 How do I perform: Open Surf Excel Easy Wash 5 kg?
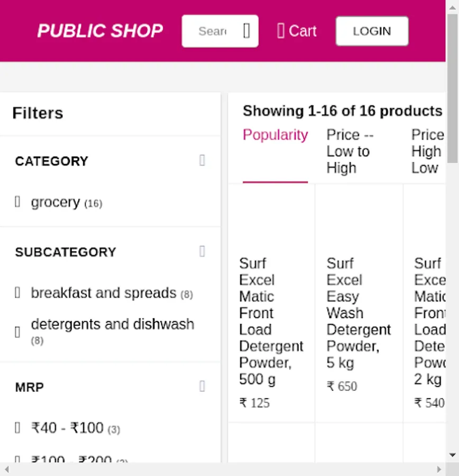pyautogui.click(x=358, y=313)
